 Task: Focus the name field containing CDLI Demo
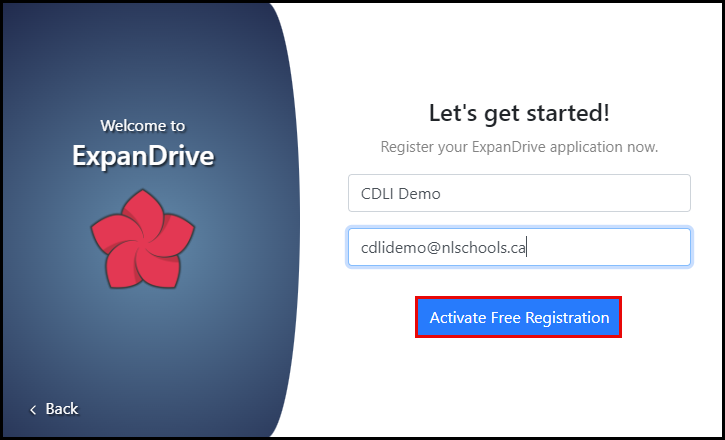tap(519, 193)
